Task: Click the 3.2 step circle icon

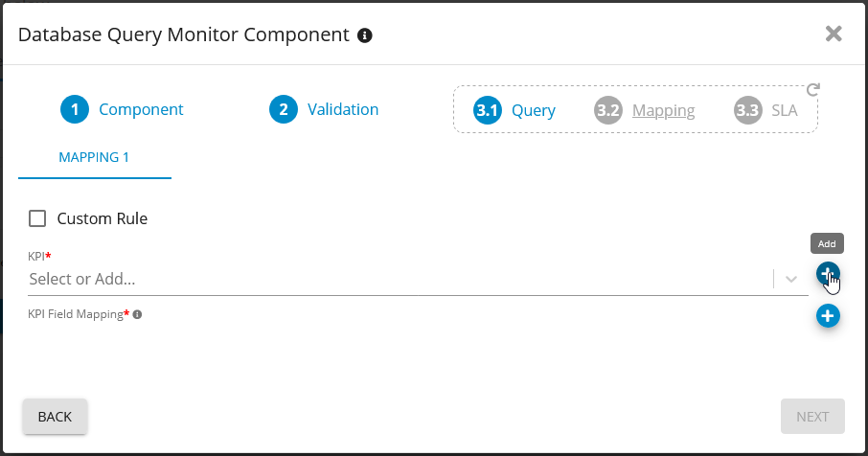Action: [608, 110]
